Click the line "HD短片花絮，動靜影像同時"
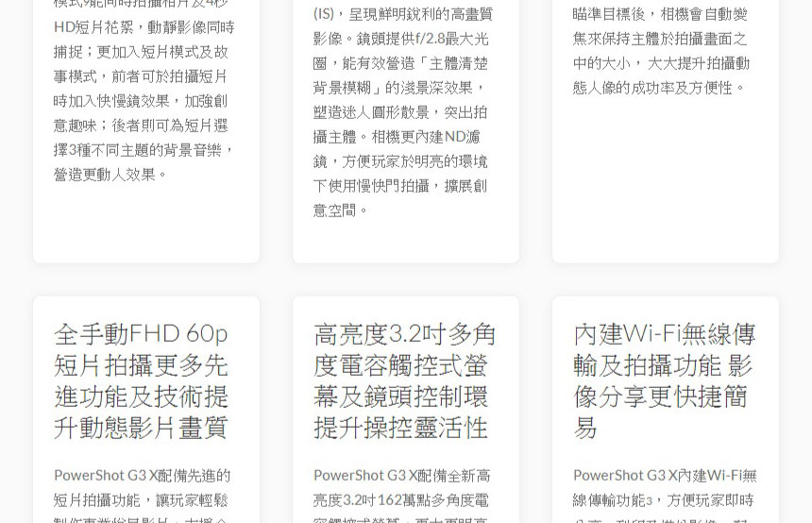The width and height of the screenshot is (812, 523). point(144,27)
